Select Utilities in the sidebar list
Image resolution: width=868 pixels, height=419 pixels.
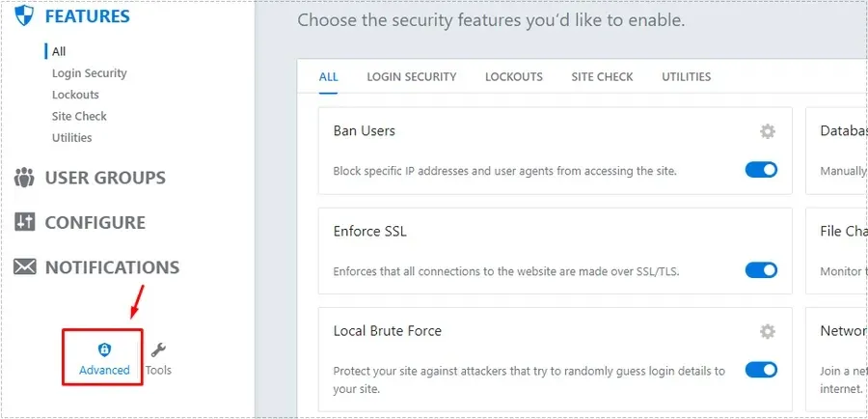pos(72,137)
